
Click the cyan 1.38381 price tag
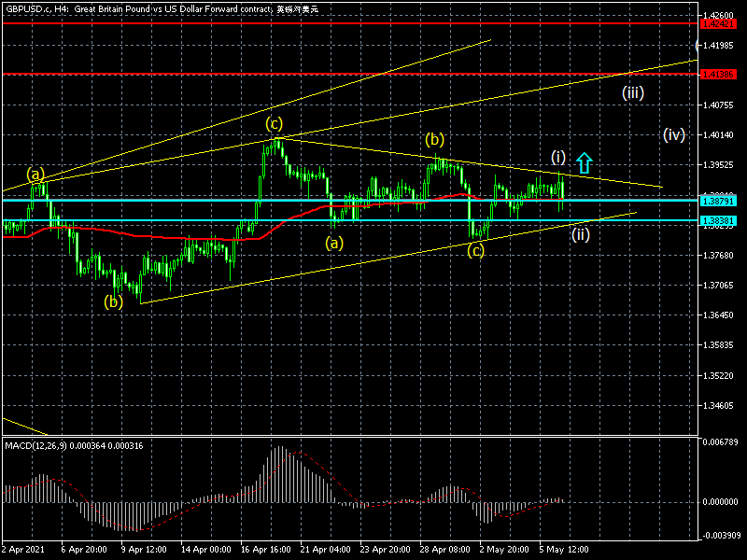(718, 221)
